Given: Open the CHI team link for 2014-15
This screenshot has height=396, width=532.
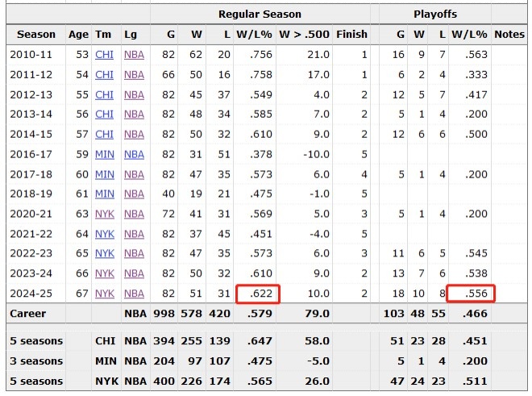Looking at the screenshot, I should click(x=104, y=134).
